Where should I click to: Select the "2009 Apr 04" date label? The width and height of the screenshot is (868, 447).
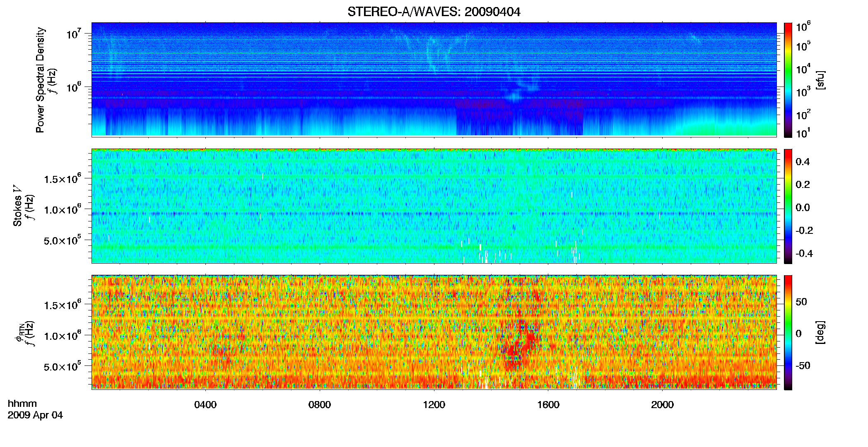pyautogui.click(x=35, y=415)
